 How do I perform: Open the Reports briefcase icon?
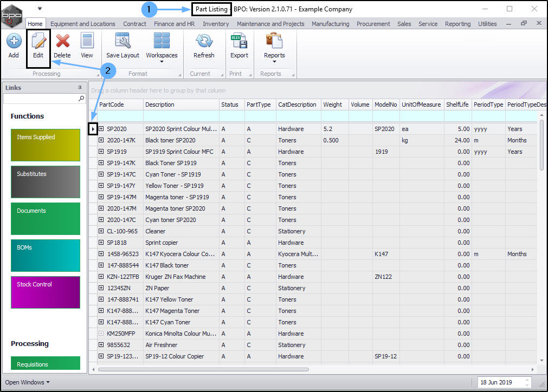tap(274, 41)
